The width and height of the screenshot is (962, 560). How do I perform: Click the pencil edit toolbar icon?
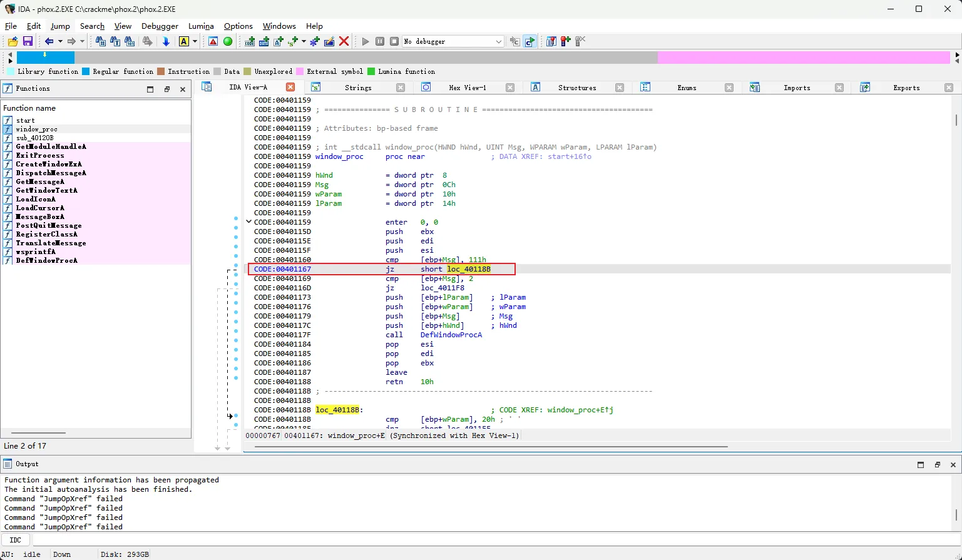point(329,41)
